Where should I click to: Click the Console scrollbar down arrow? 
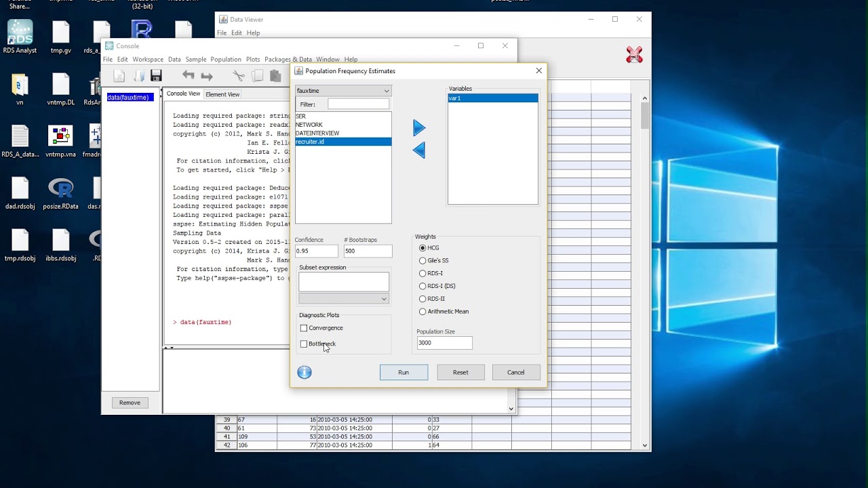(x=511, y=409)
